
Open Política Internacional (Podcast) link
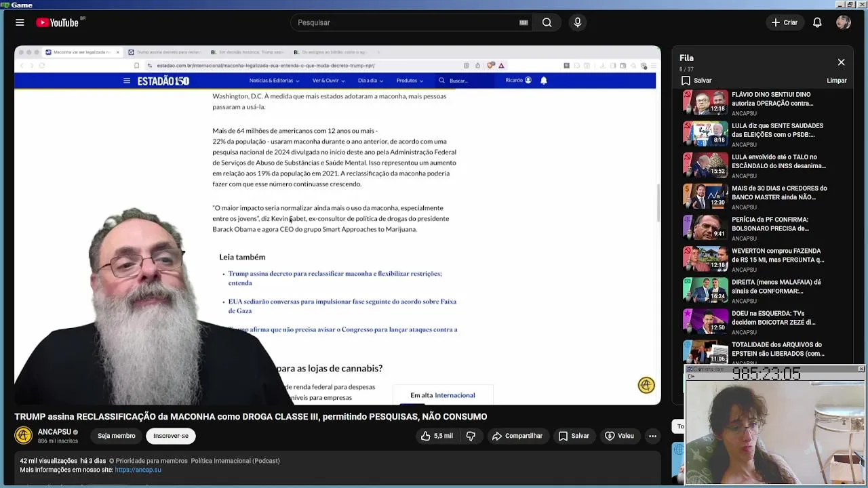pos(235,461)
